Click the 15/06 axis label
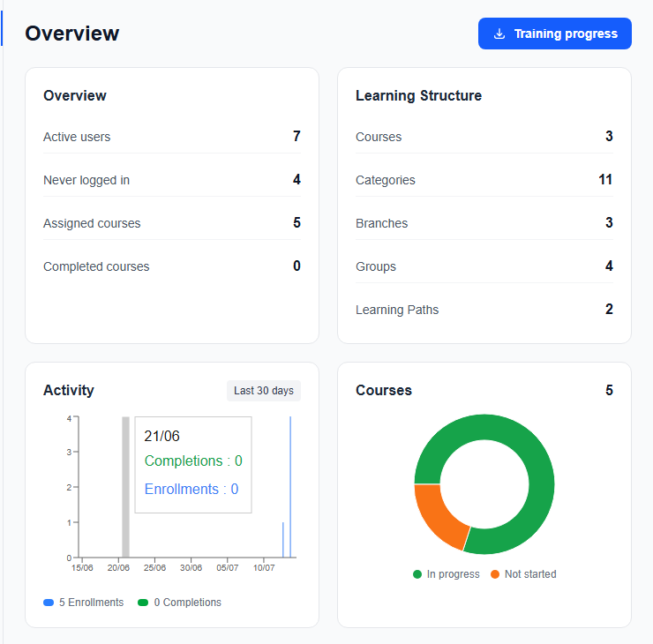653x644 pixels. [82, 568]
